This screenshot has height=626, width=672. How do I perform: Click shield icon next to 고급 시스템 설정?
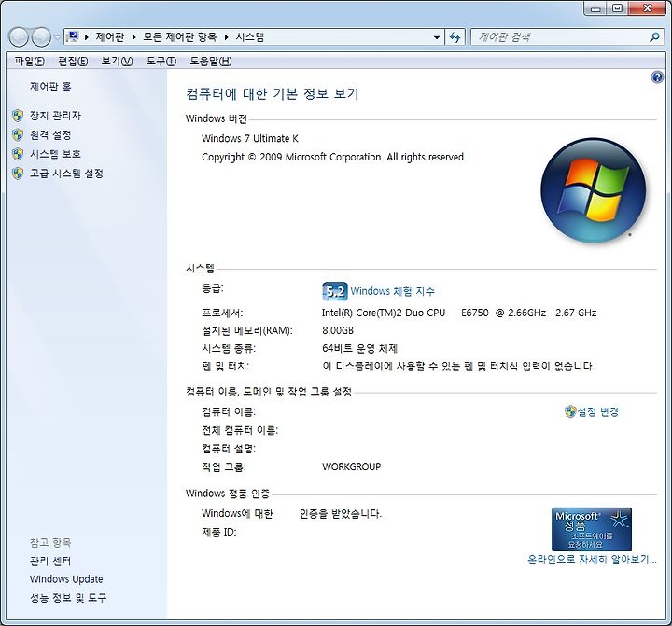pyautogui.click(x=18, y=174)
